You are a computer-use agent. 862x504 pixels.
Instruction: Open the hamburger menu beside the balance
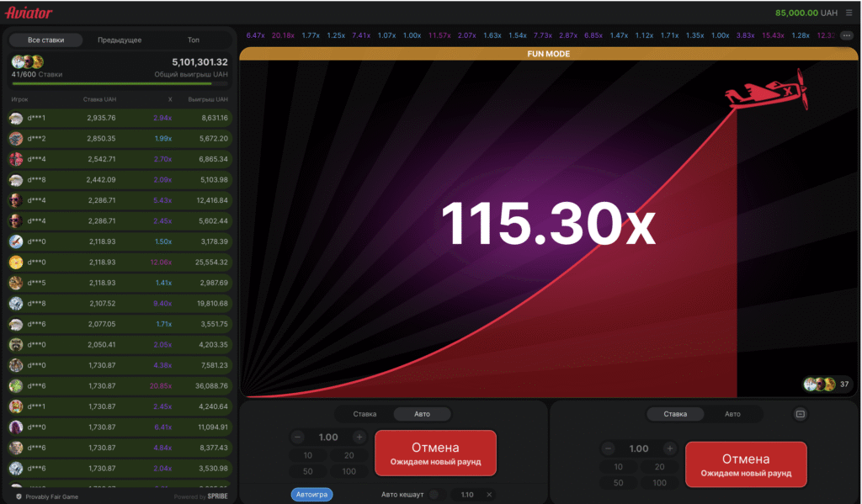[849, 13]
